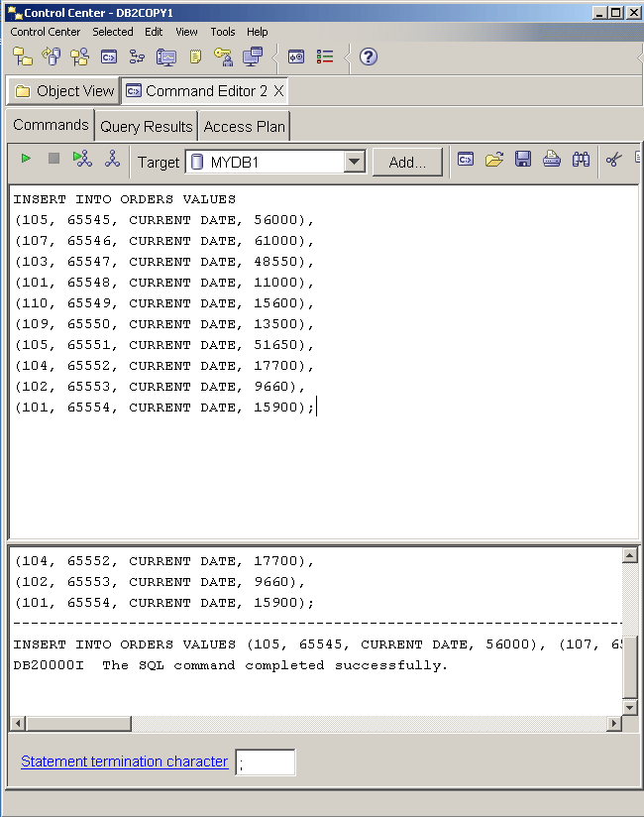644x817 pixels.
Task: Open the Configuration Assistant computers icon
Action: click(x=253, y=57)
